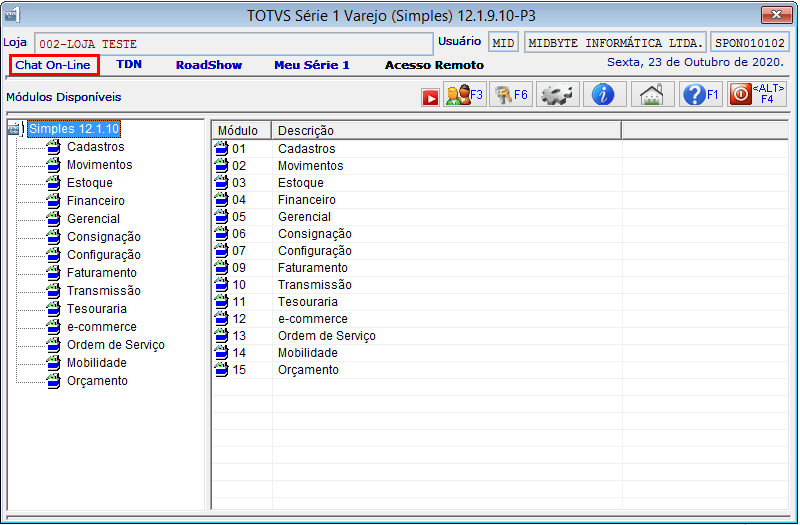Click the Gerencial module icon in tree
The image size is (800, 525).
coord(54,219)
